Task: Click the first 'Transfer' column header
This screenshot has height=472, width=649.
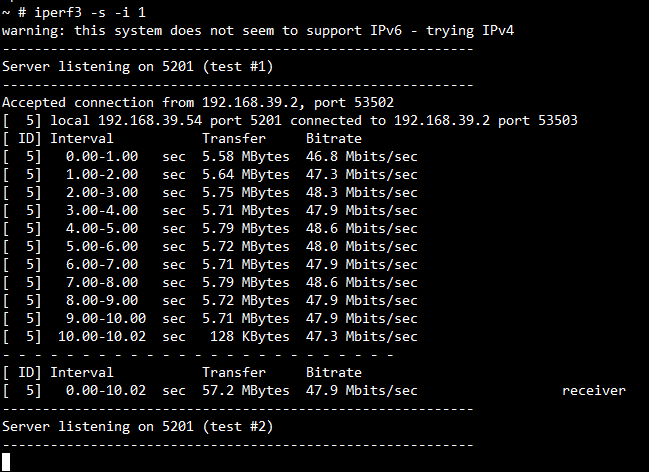Action: pos(234,139)
